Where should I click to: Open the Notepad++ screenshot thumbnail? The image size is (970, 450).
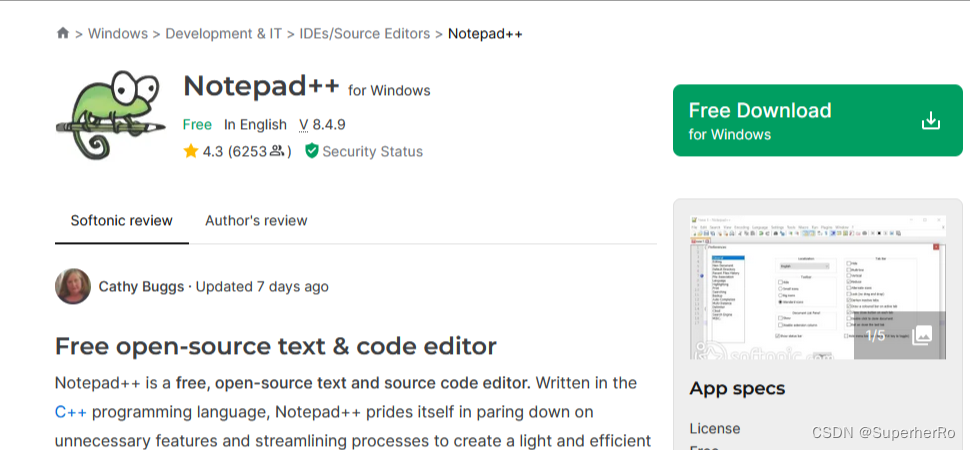coord(817,287)
